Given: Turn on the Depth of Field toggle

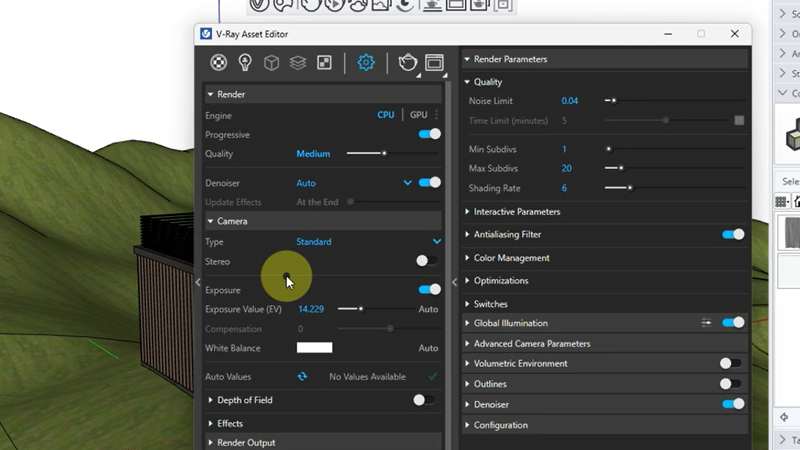Looking at the screenshot, I should pyautogui.click(x=425, y=400).
